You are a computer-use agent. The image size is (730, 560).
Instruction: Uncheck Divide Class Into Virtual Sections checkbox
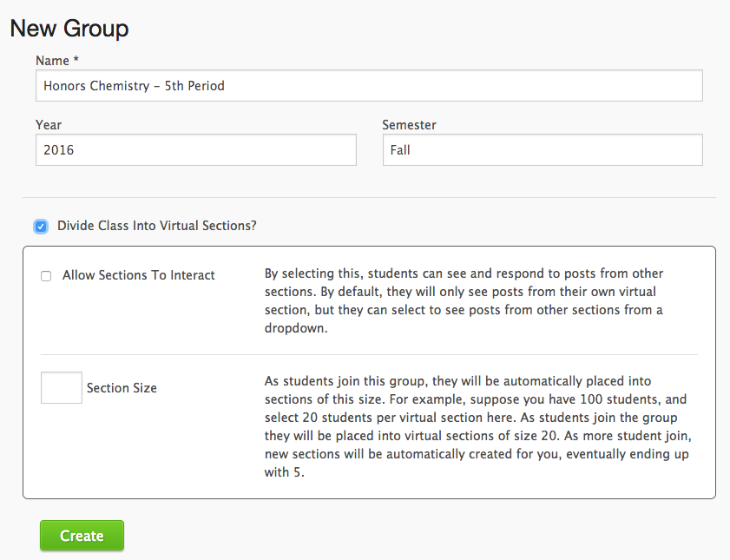[41, 227]
